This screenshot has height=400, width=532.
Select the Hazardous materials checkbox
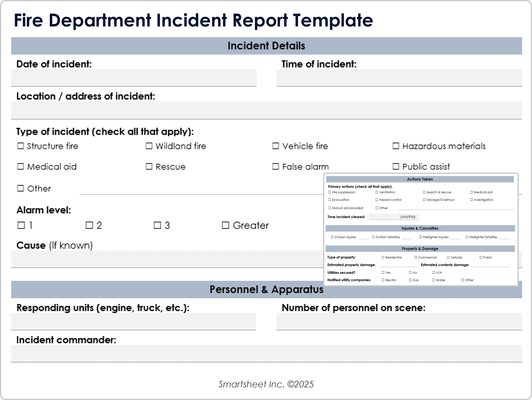click(x=396, y=146)
